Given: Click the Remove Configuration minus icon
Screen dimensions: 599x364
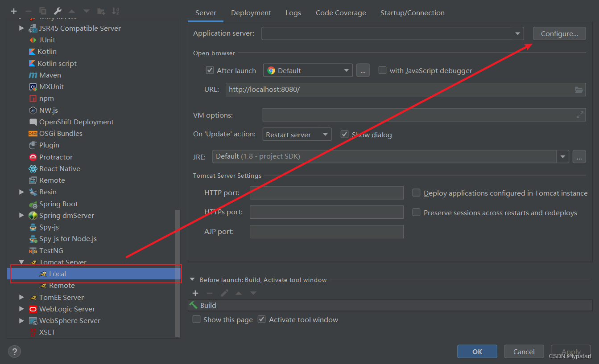Looking at the screenshot, I should (x=28, y=11).
